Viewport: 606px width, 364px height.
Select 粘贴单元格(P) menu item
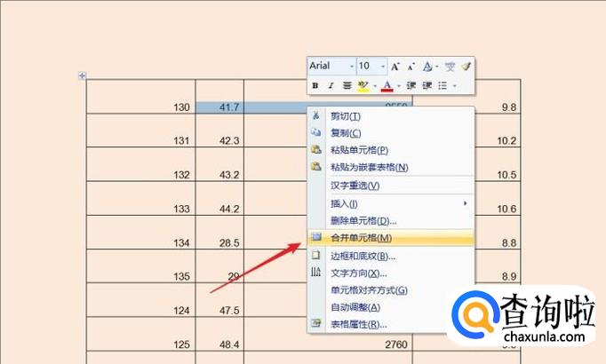pyautogui.click(x=391, y=150)
